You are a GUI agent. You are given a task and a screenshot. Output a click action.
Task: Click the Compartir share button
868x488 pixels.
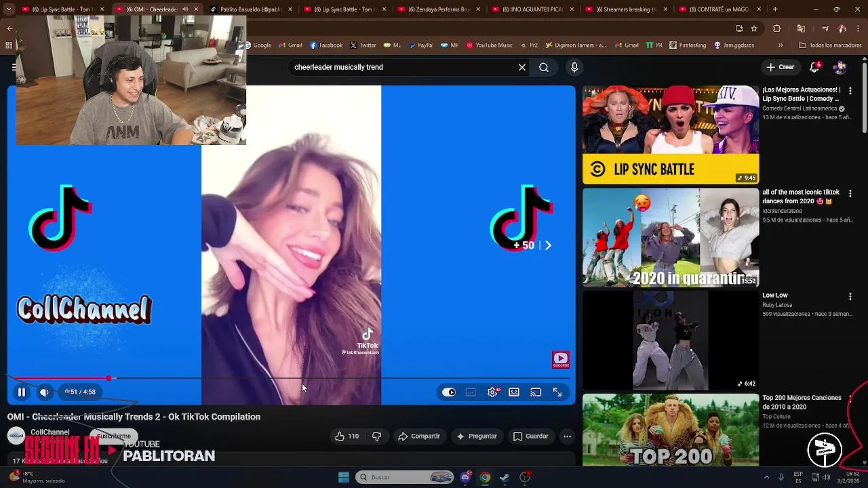pyautogui.click(x=419, y=436)
